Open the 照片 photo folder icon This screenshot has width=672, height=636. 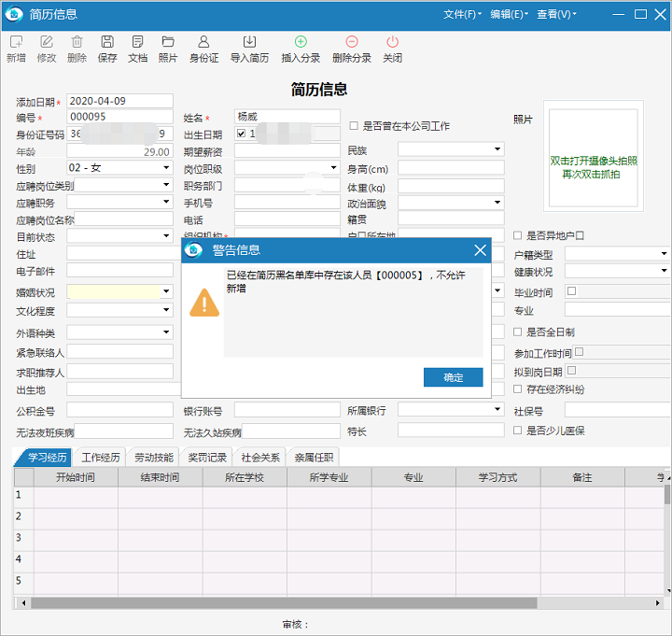(x=168, y=42)
